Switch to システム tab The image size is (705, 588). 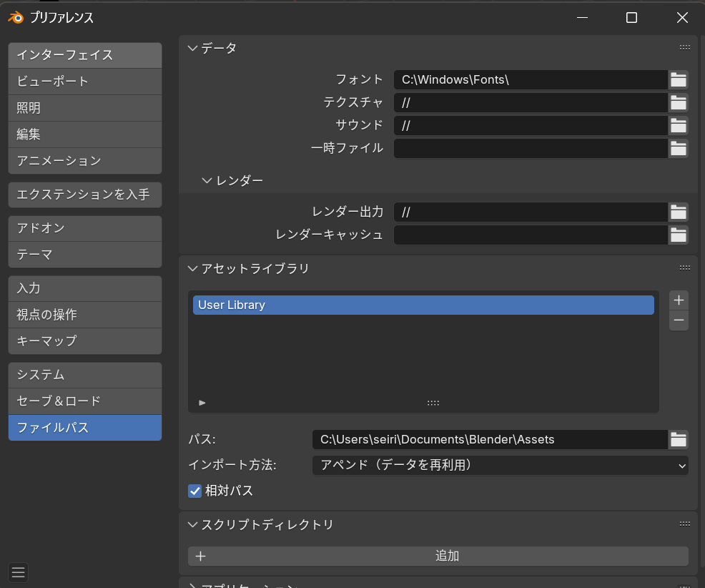click(x=85, y=376)
